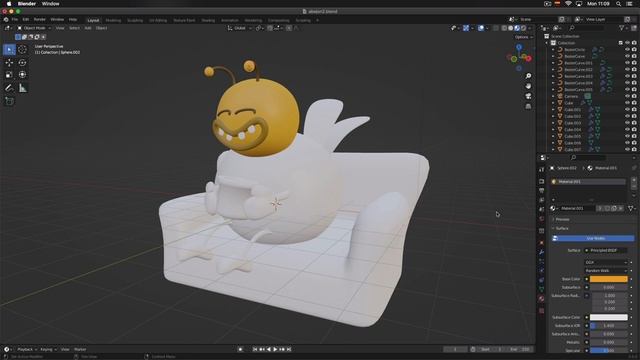
Task: Click the Material.001 name field
Action: (577, 209)
